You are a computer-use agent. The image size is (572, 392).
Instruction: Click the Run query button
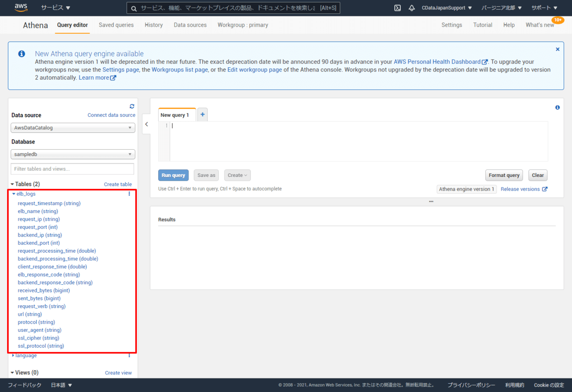(x=174, y=175)
